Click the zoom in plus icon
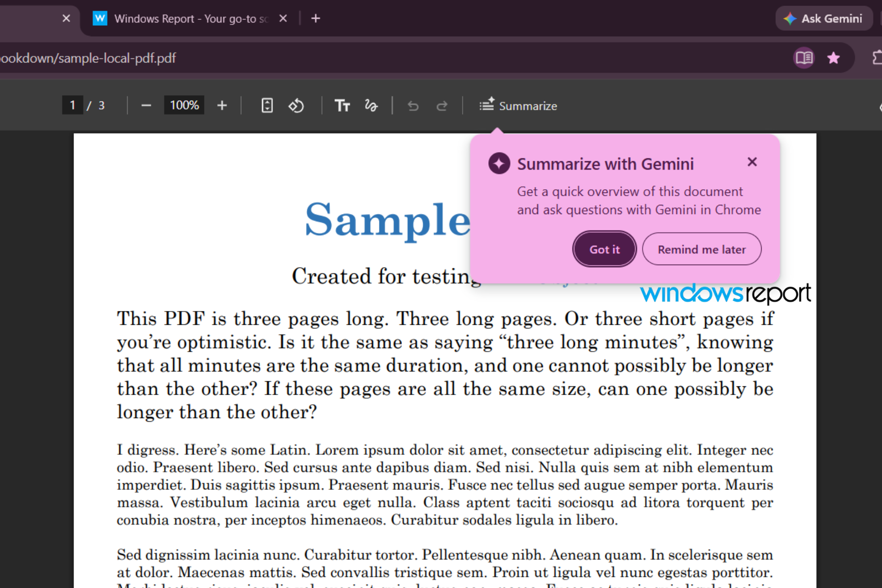The image size is (882, 588). (x=222, y=106)
